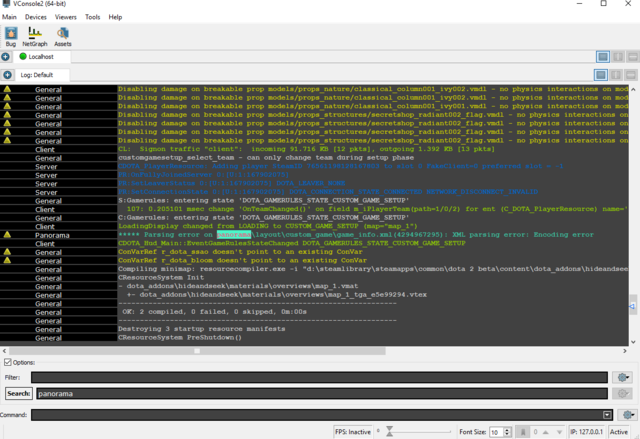
Task: Expand the Command history dropdown arrow
Action: point(607,414)
